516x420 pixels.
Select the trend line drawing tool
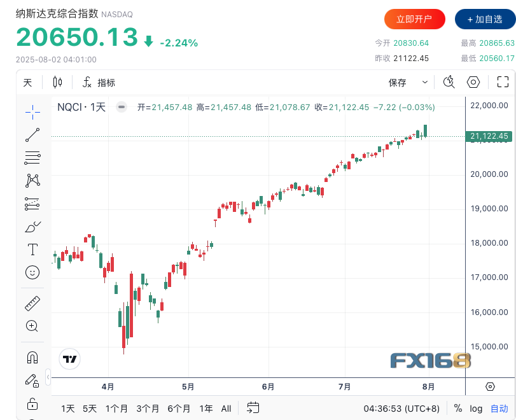32,134
